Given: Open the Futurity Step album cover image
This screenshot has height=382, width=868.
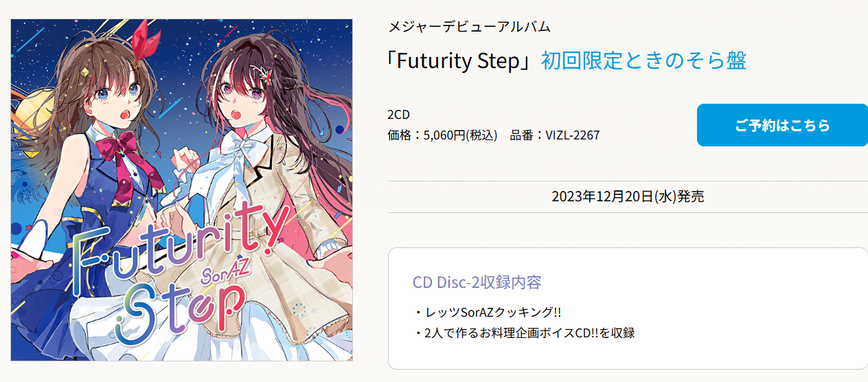Looking at the screenshot, I should 182,190.
